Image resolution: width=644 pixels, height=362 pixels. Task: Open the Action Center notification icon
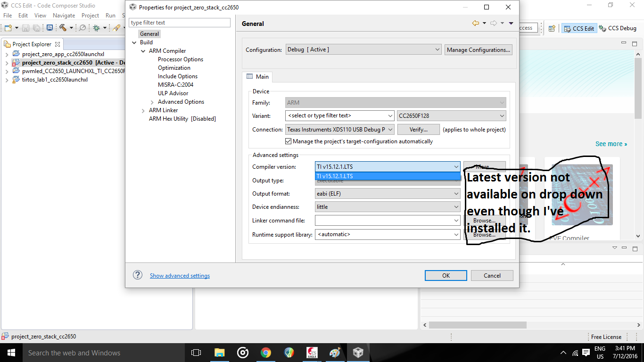point(586,353)
